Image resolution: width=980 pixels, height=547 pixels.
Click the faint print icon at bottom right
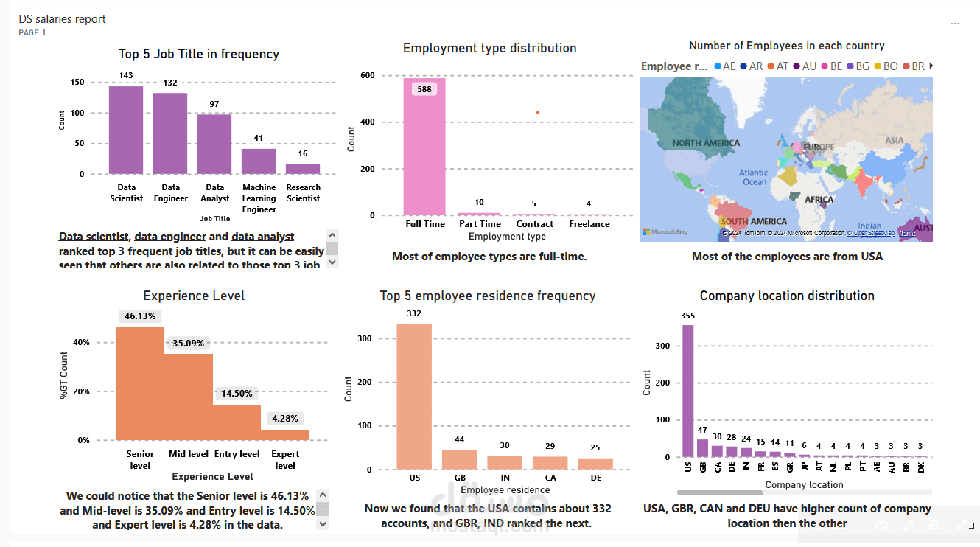tap(881, 525)
